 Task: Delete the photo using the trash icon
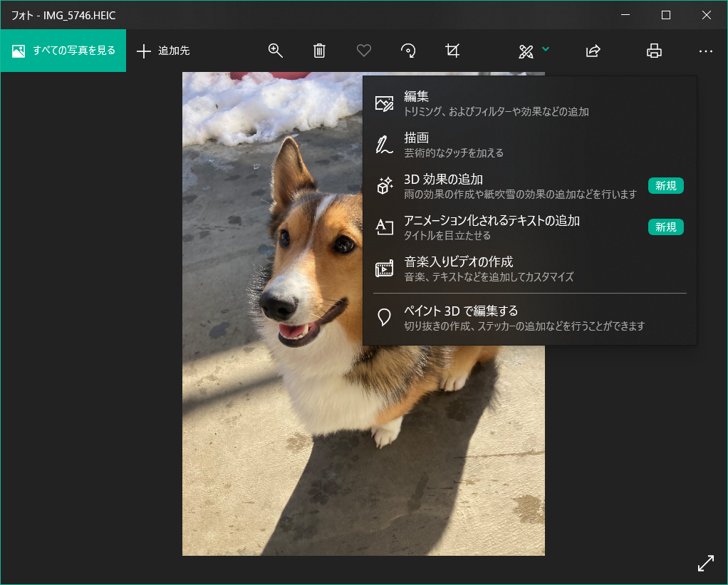tap(319, 51)
